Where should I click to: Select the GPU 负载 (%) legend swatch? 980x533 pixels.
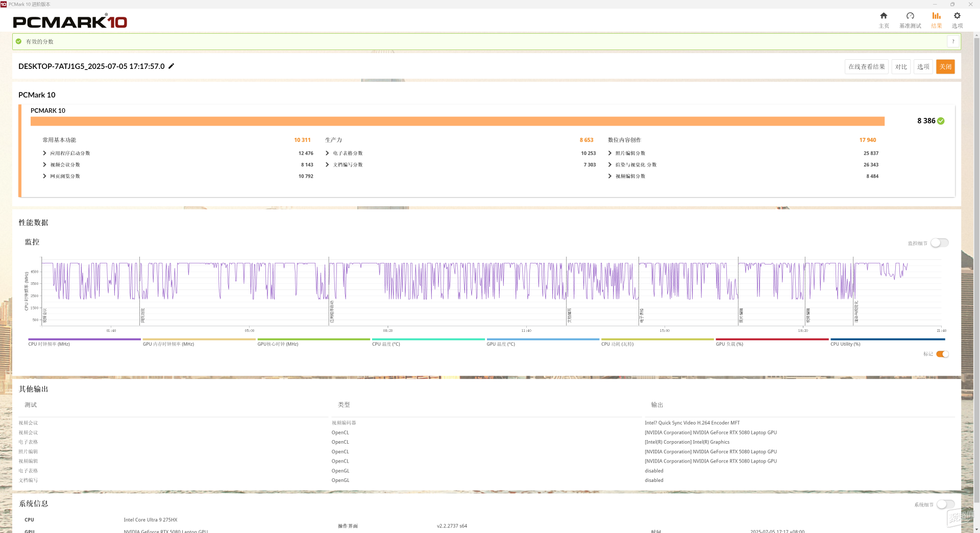point(772,339)
